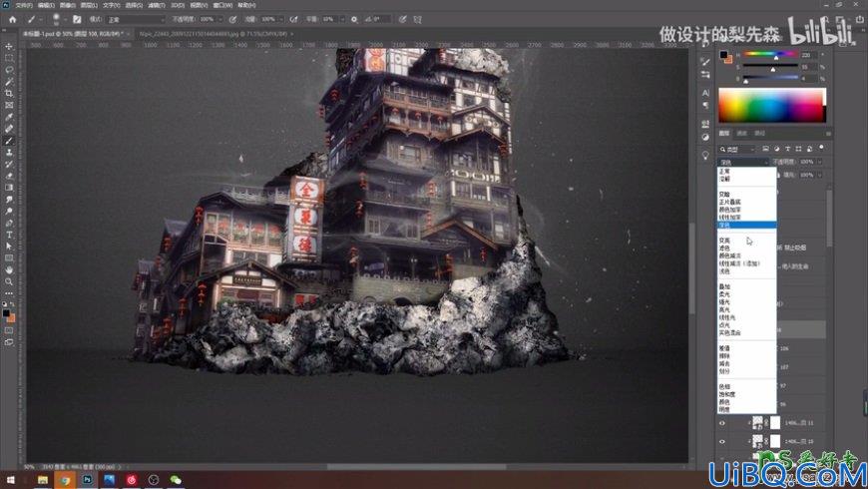Toggle pixel layer filter icon
The image size is (868, 489).
[765, 149]
